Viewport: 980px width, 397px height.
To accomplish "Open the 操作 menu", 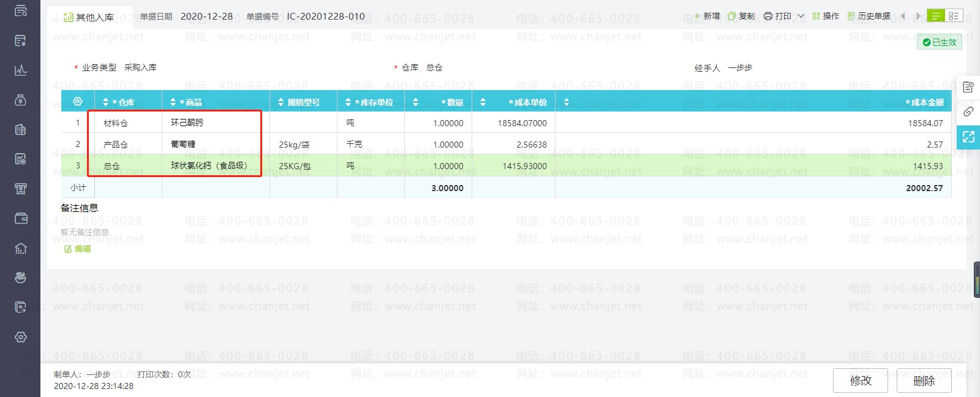I will [x=826, y=16].
